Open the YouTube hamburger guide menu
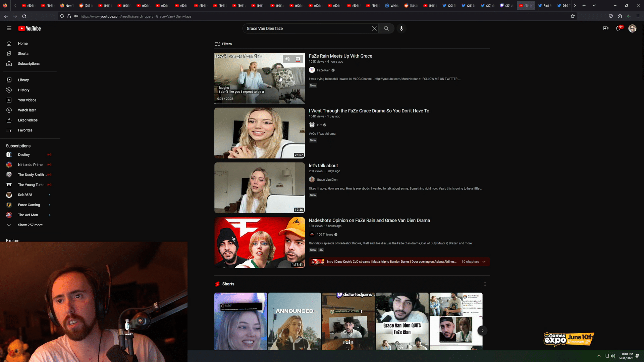Screen dimensions: 644x362 pyautogui.click(x=9, y=28)
